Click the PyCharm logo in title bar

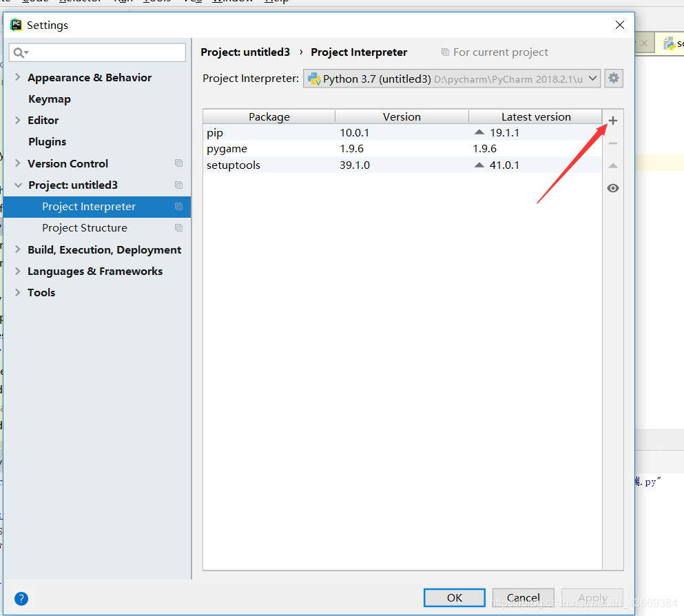coord(16,25)
